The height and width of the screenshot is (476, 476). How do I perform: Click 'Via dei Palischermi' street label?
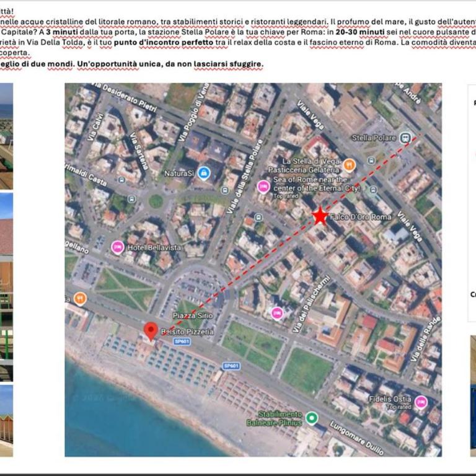[x=311, y=303]
